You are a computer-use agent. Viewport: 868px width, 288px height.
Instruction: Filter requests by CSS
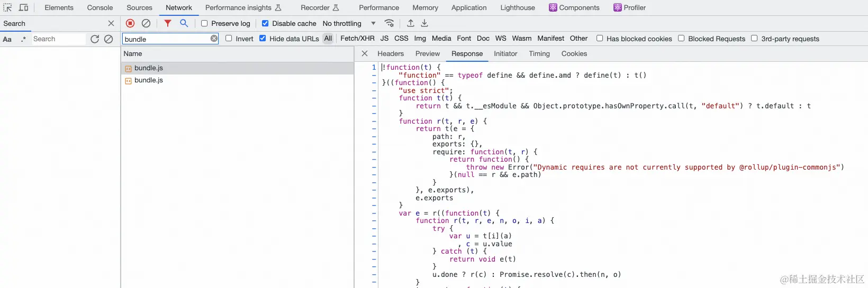point(401,38)
